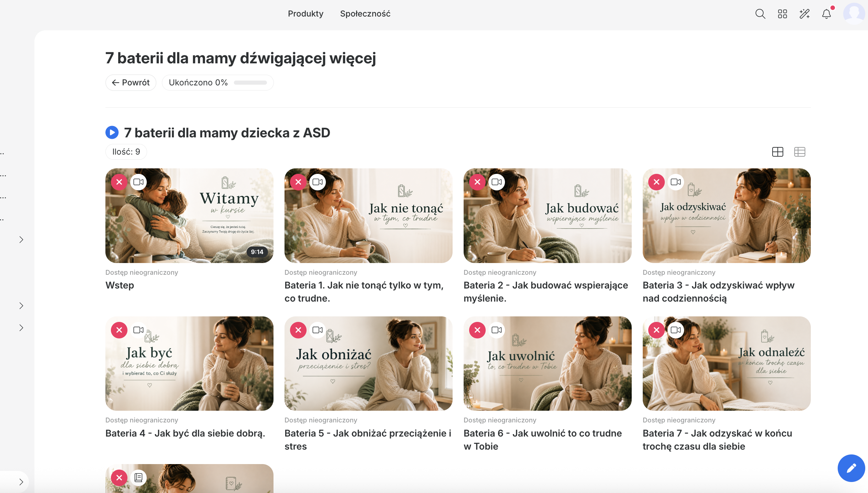Click the Jak uwolnić thumbnail image

click(548, 364)
